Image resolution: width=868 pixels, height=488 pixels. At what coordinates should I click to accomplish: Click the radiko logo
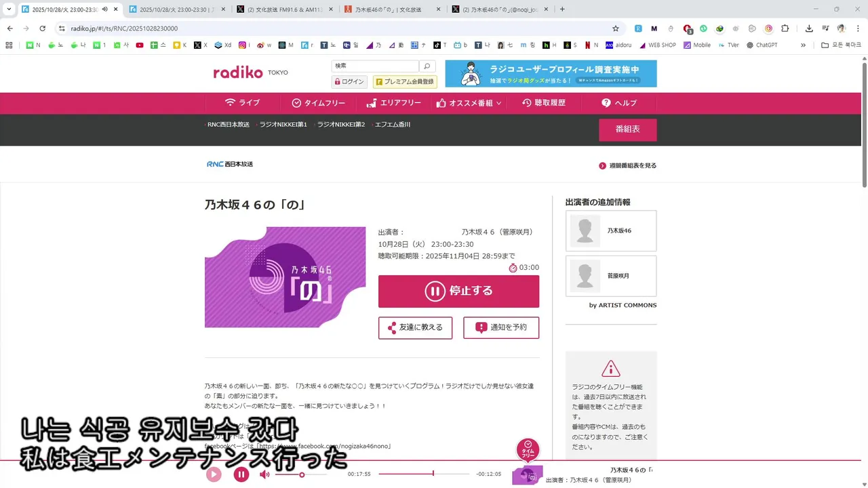click(237, 73)
